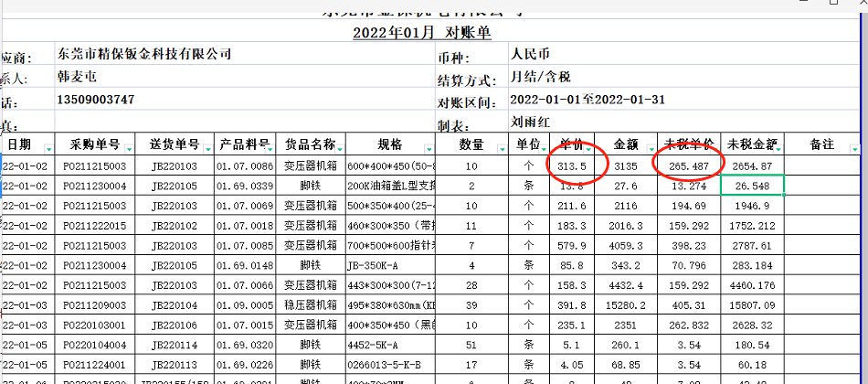The height and width of the screenshot is (384, 868).
Task: Select the supplier name cell 东莞市精保钣金科技有限公司
Action: click(143, 54)
